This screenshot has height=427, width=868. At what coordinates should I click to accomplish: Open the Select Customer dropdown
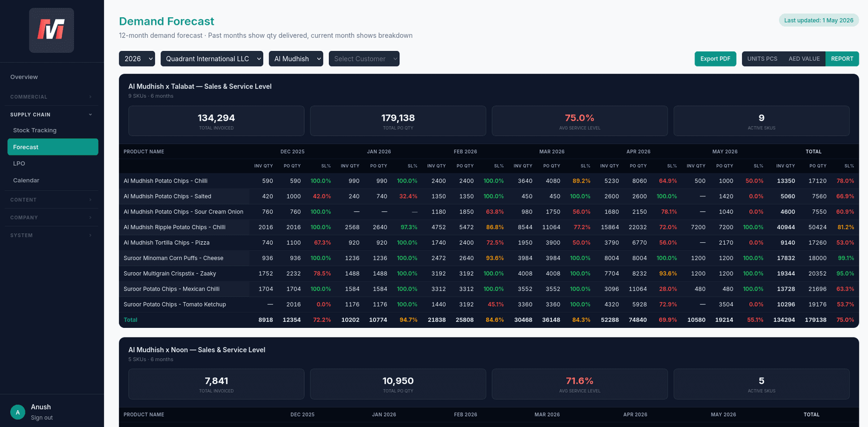click(364, 59)
